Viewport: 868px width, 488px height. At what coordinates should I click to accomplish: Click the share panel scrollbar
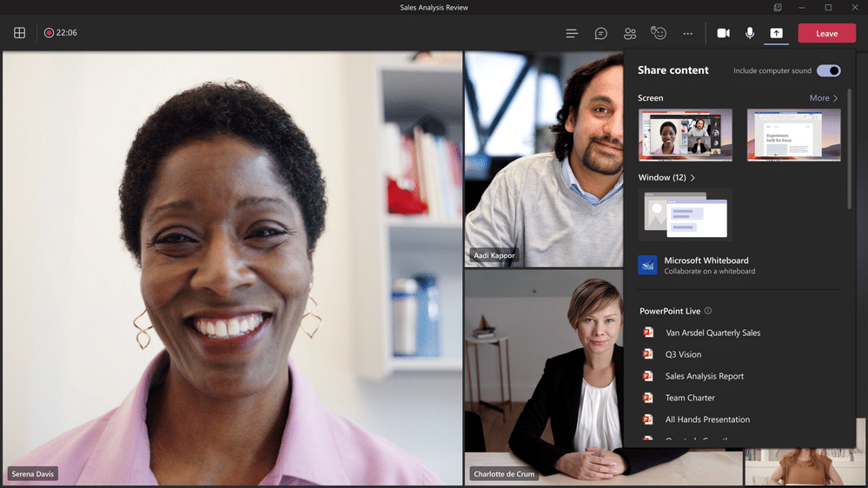[x=849, y=148]
